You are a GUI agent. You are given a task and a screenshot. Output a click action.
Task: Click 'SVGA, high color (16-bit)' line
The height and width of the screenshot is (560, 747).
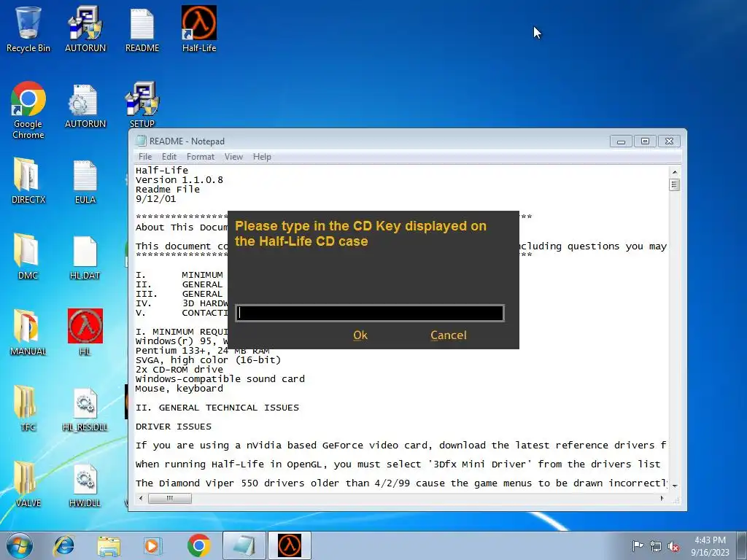pos(208,360)
